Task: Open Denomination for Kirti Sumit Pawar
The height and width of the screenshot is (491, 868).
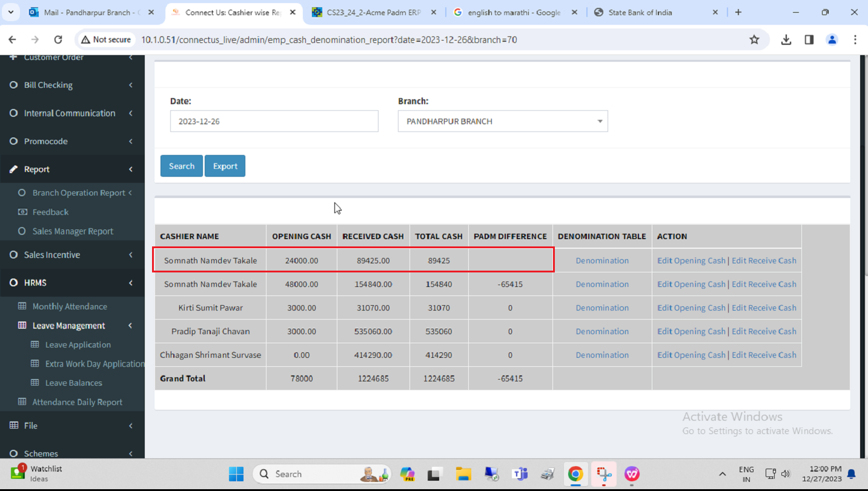Action: click(602, 308)
